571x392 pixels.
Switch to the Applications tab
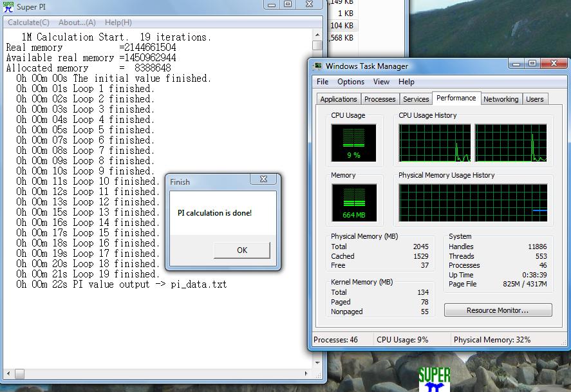click(x=339, y=99)
